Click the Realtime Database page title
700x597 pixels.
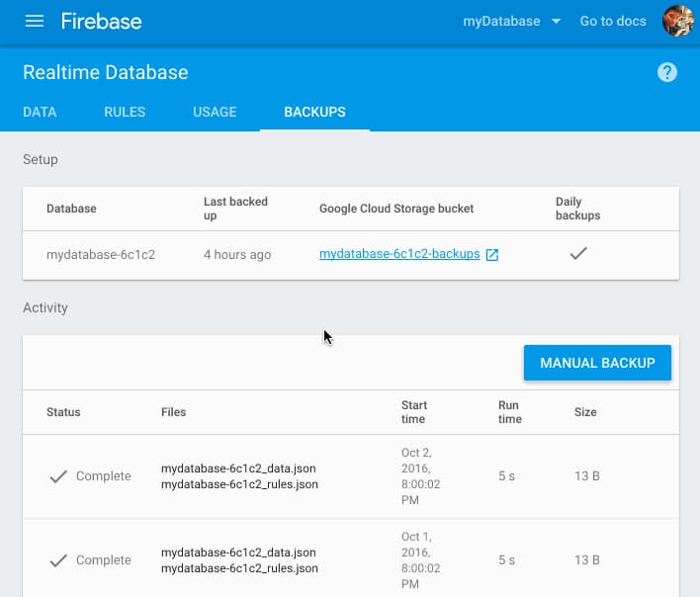click(x=106, y=72)
